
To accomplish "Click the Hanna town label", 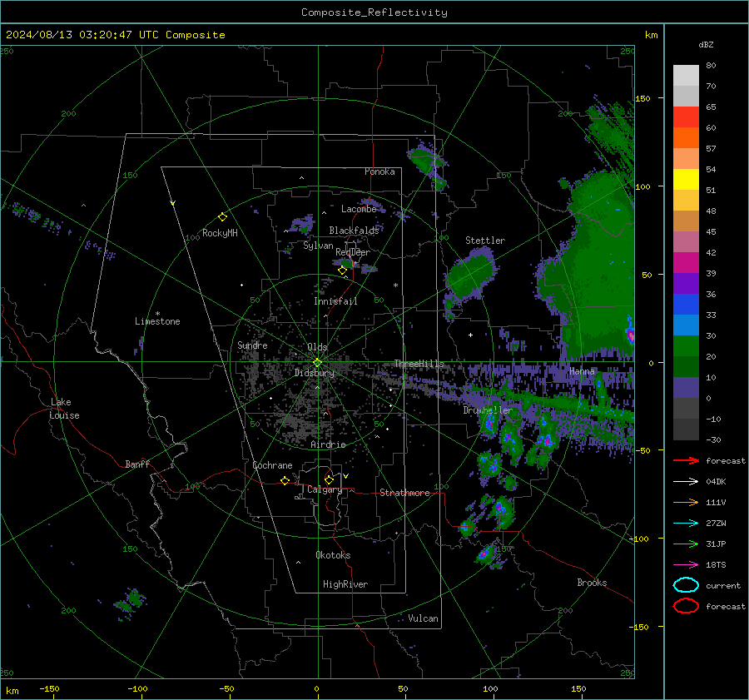I will click(582, 371).
